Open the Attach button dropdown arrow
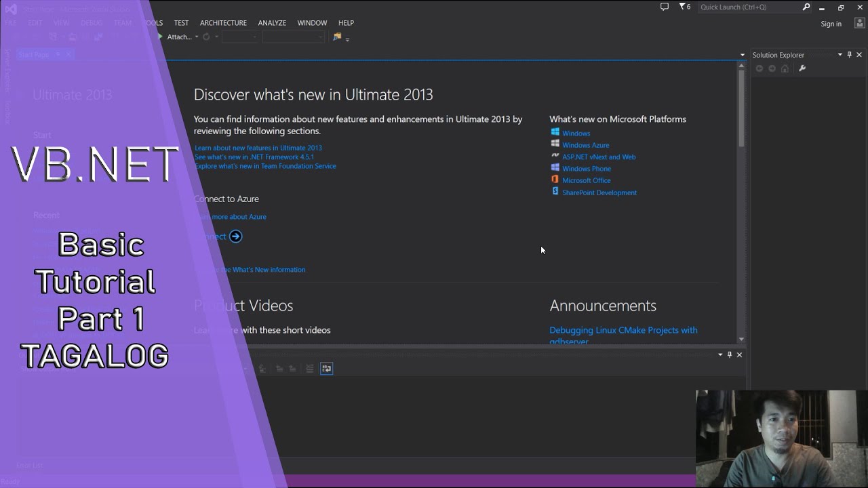Viewport: 868px width, 488px height. (197, 37)
